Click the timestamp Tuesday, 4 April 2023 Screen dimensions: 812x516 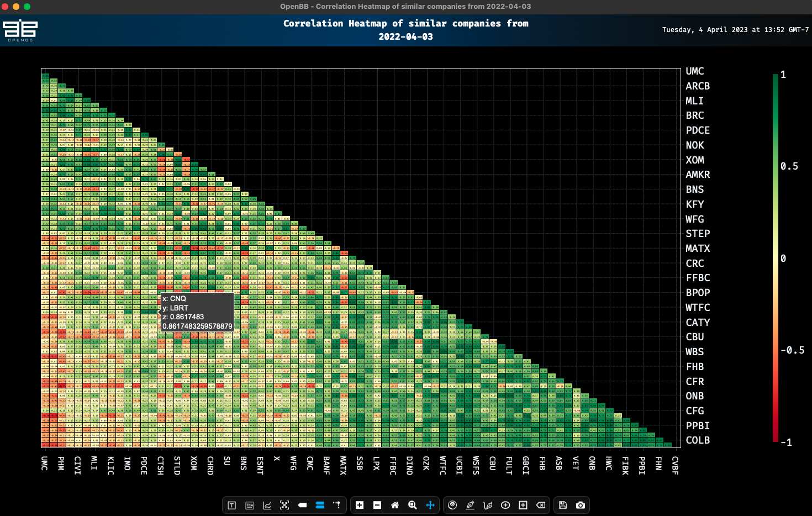coord(735,30)
